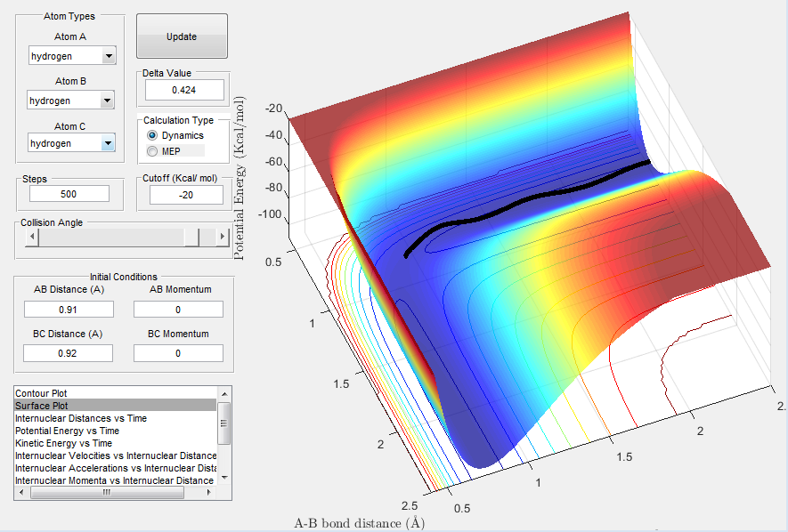788x532 pixels.
Task: Click the Collision Angle slider left arrow
Action: click(33, 237)
